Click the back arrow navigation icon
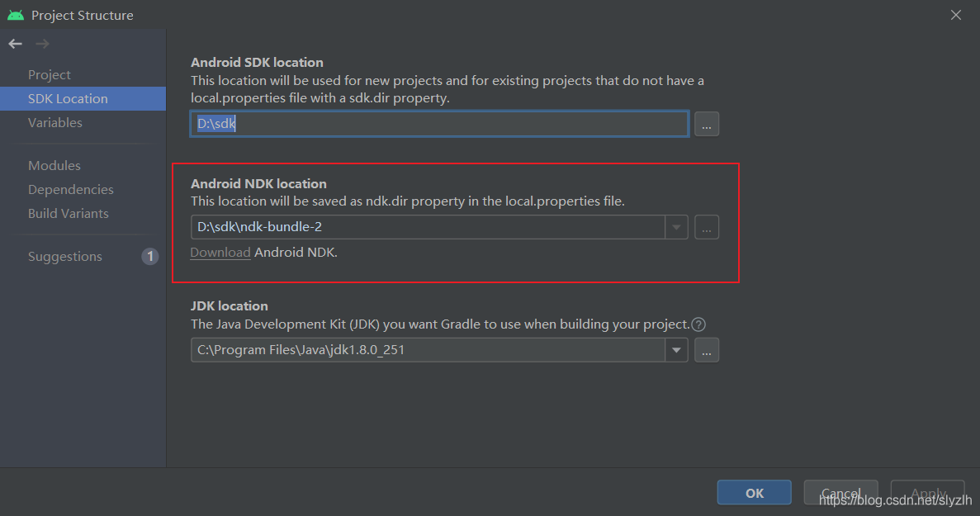This screenshot has width=980, height=516. click(16, 44)
